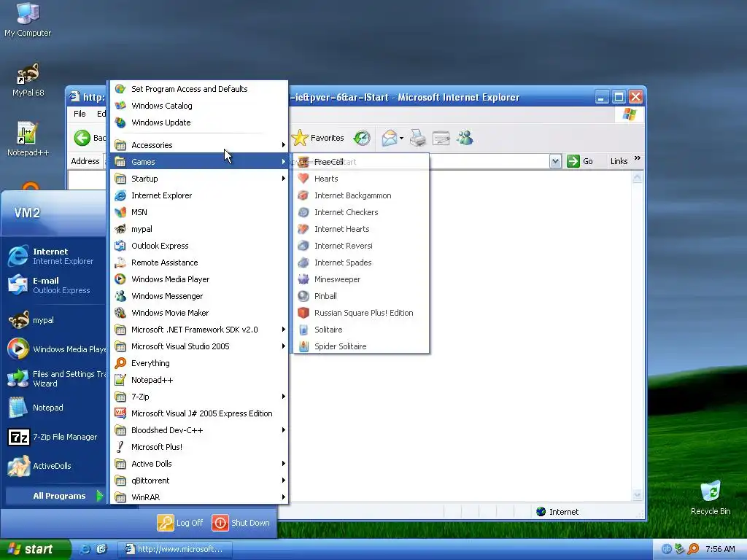This screenshot has height=560, width=747.
Task: Launch Notepad++ from All Programs list
Action: 199,379
